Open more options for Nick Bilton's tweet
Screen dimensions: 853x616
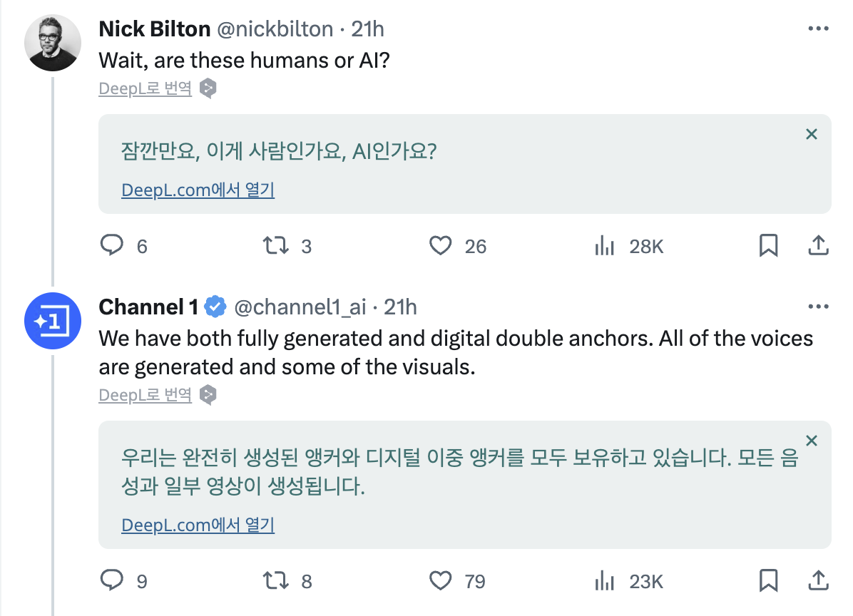818,27
